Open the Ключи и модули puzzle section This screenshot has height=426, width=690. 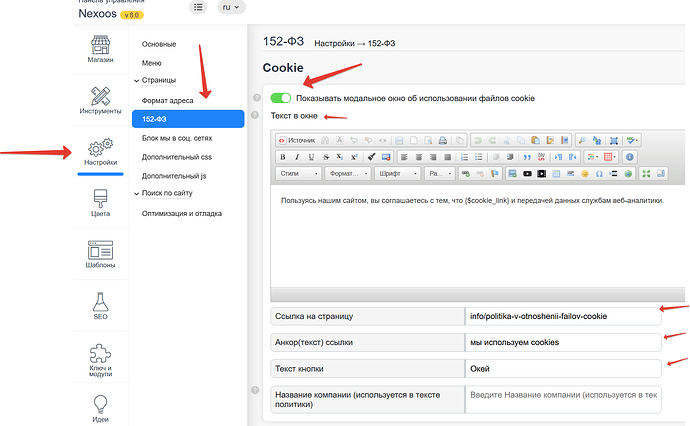click(100, 360)
